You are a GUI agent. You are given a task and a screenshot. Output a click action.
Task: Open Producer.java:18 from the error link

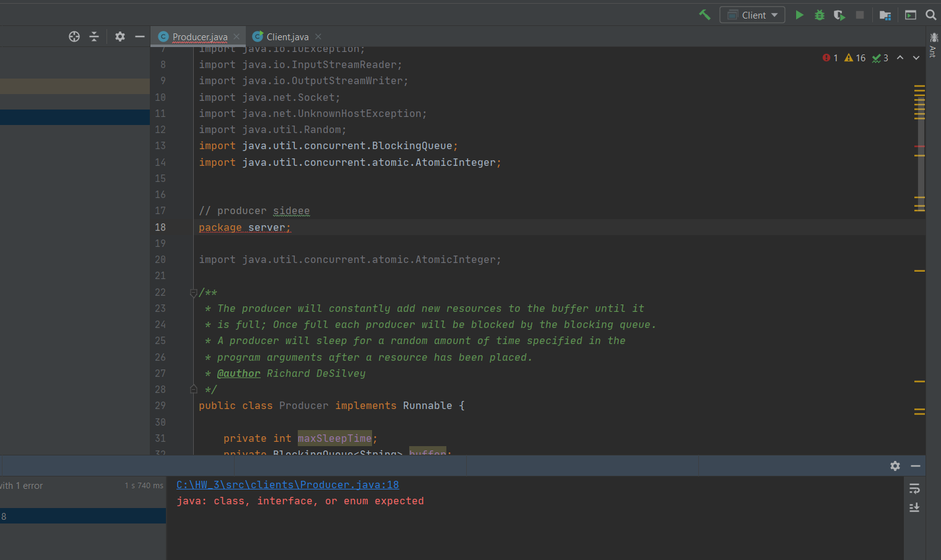(287, 485)
